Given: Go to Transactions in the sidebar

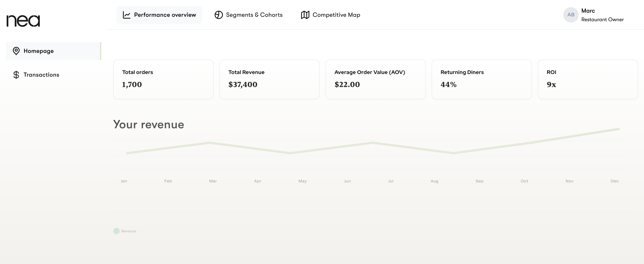Looking at the screenshot, I should click(x=41, y=75).
